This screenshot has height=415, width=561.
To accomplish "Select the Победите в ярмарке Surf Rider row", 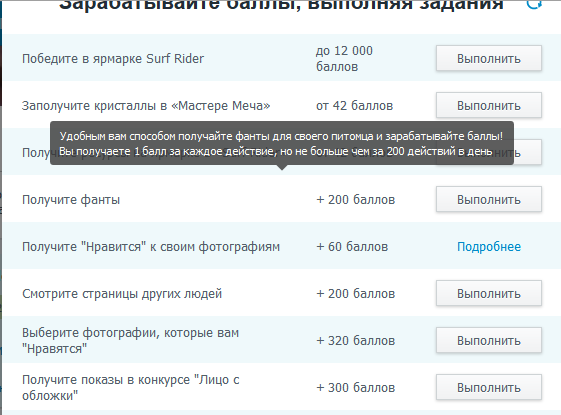I will 282,58.
